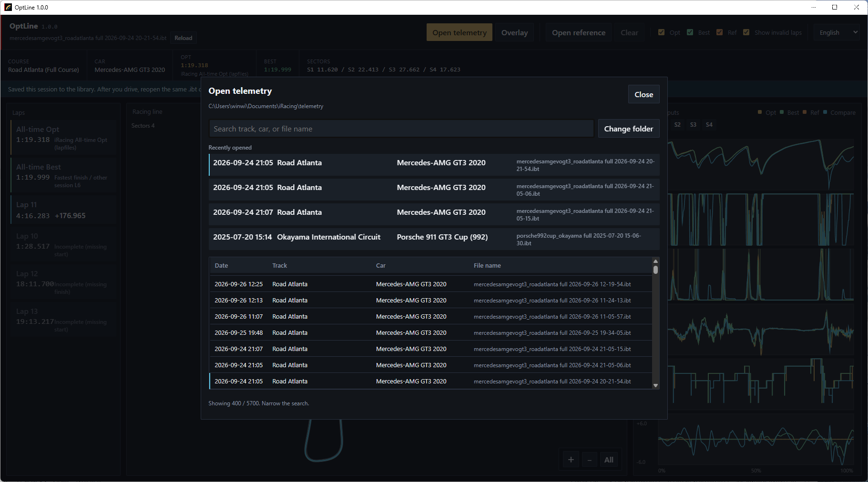Viewport: 868px width, 482px height.
Task: Click the Overlay button
Action: click(x=514, y=32)
